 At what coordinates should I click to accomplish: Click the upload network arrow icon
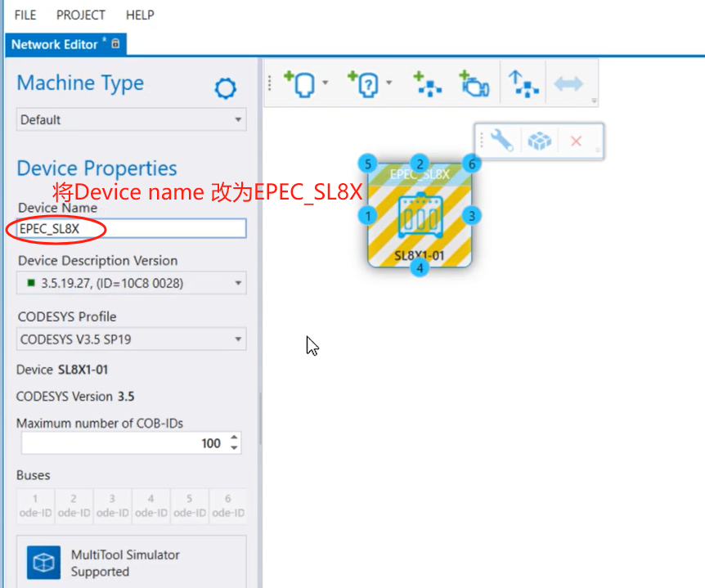tap(523, 84)
